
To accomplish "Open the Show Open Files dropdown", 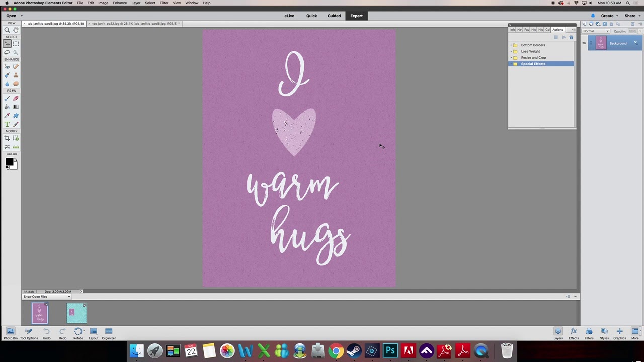I will [x=46, y=297].
